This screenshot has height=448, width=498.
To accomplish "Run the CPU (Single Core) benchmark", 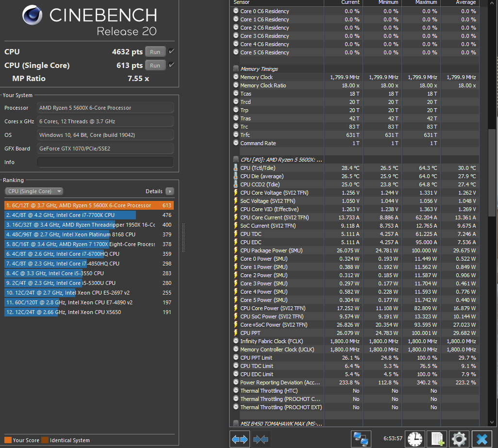I will (x=155, y=66).
